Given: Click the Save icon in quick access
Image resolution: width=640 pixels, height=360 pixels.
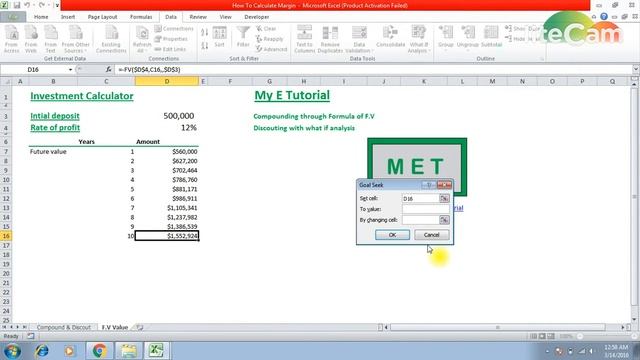Looking at the screenshot, I should 17,5.
